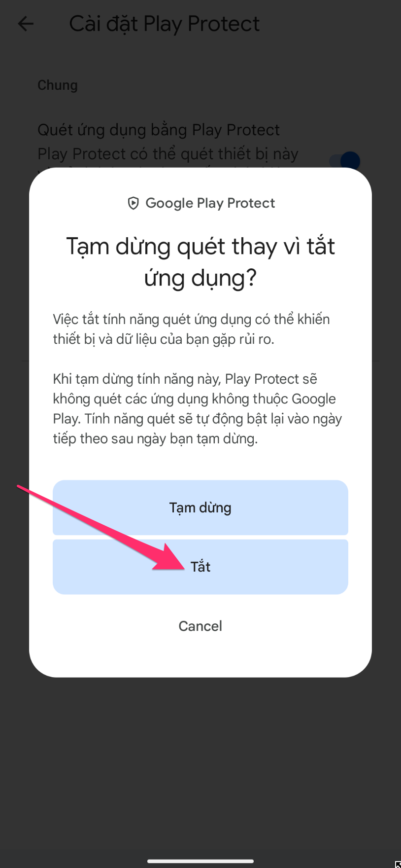Tap the back arrow icon
This screenshot has width=401, height=868.
click(26, 23)
